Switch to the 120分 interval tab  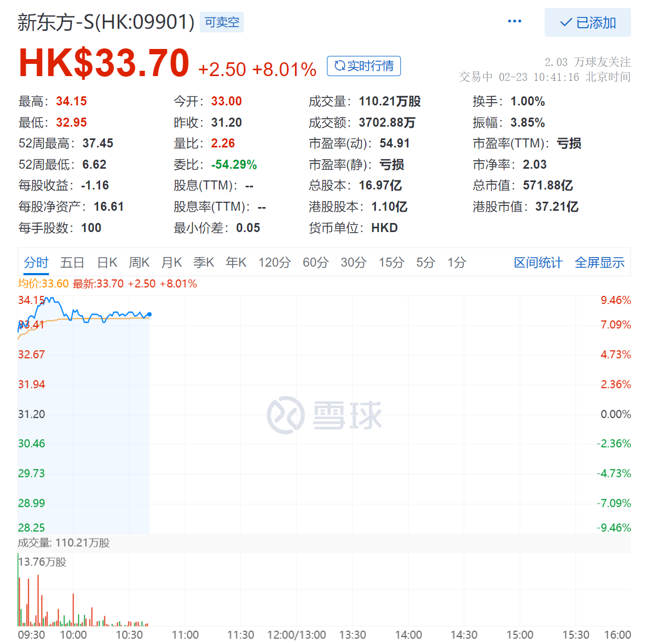point(275,262)
